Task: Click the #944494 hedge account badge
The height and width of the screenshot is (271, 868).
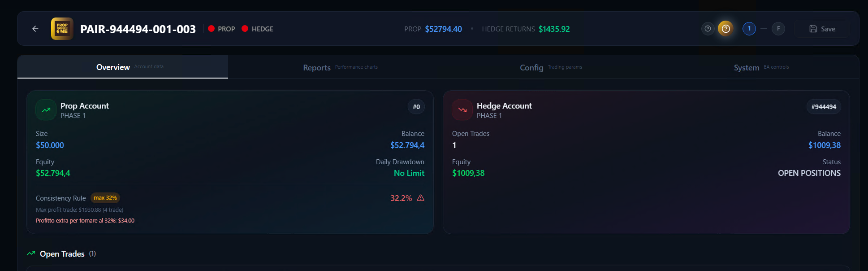Action: click(823, 107)
